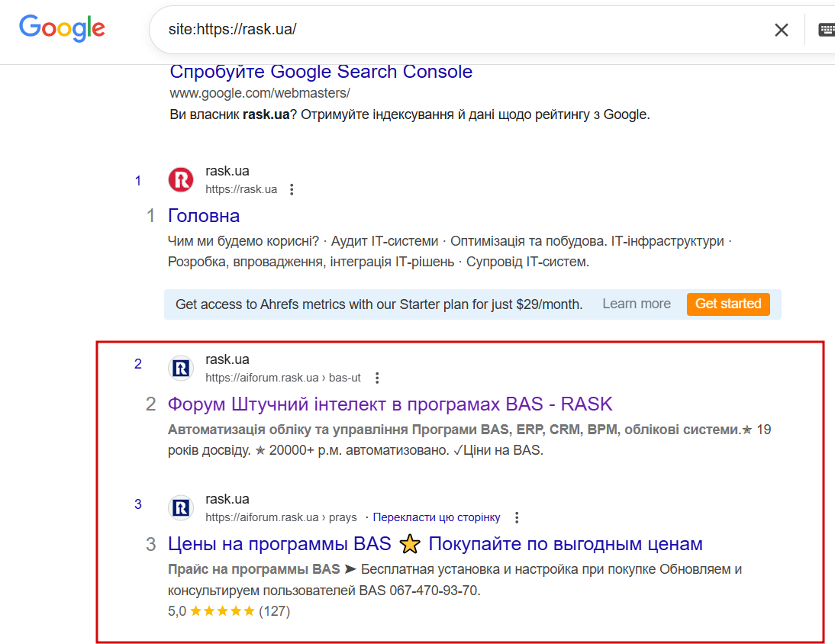Open Цены на программы BAS result
This screenshot has width=835, height=644.
[434, 544]
